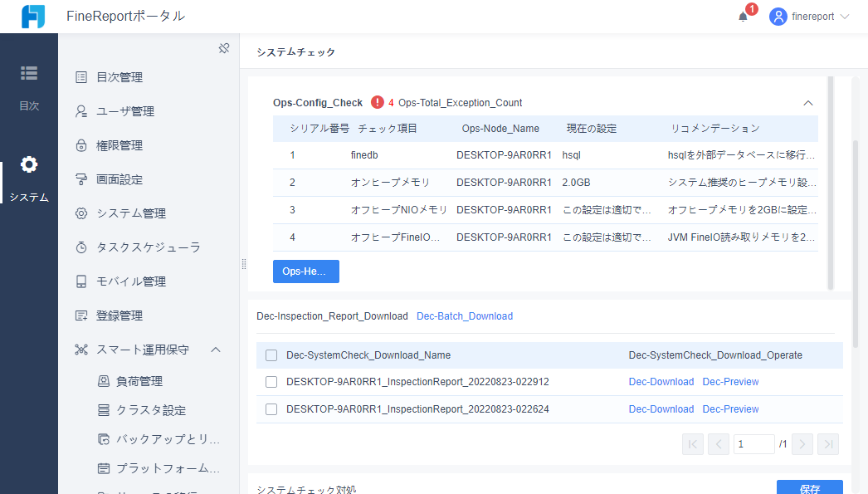
Task: Collapse the Ops-Config_Check section chevron
Action: [x=808, y=103]
